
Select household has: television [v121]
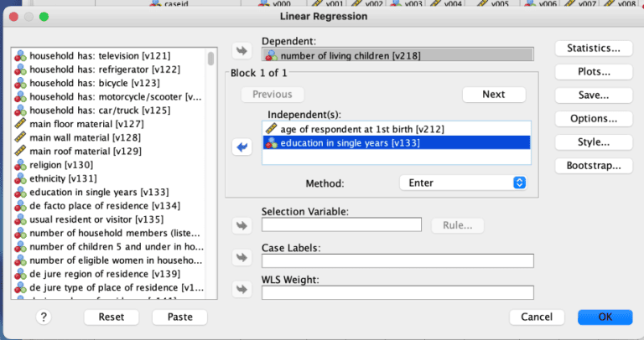pyautogui.click(x=101, y=56)
